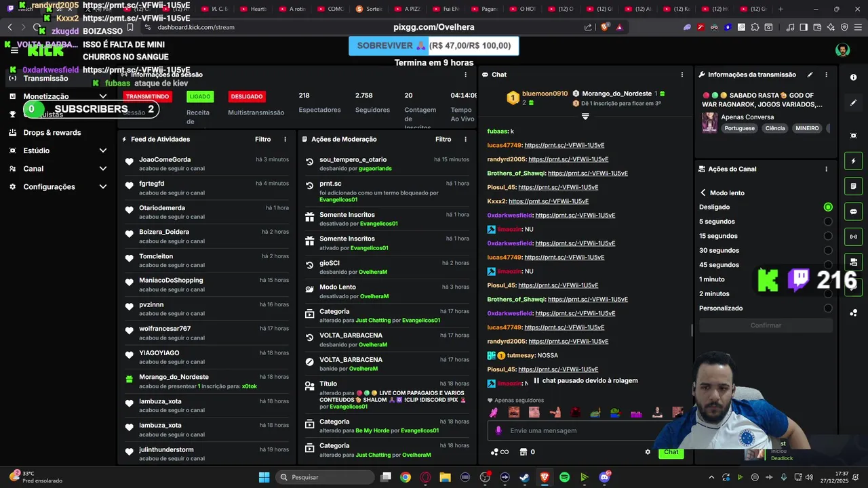Screen dimensions: 868x488
Task: Click the disabled Confirmar button
Action: point(766,325)
